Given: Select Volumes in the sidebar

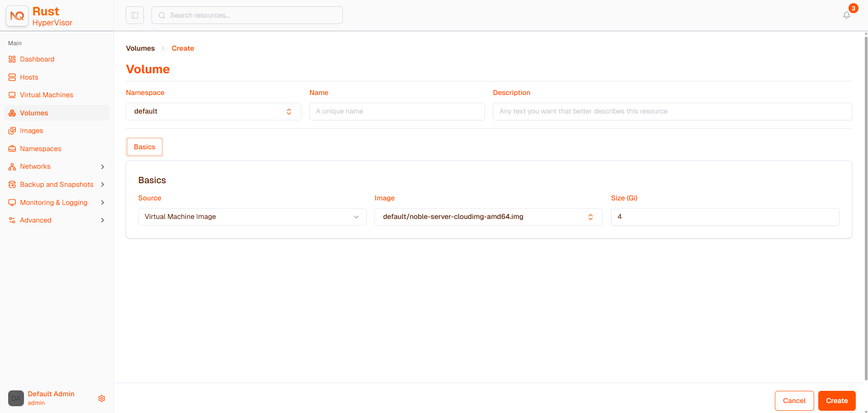Looking at the screenshot, I should (x=57, y=113).
